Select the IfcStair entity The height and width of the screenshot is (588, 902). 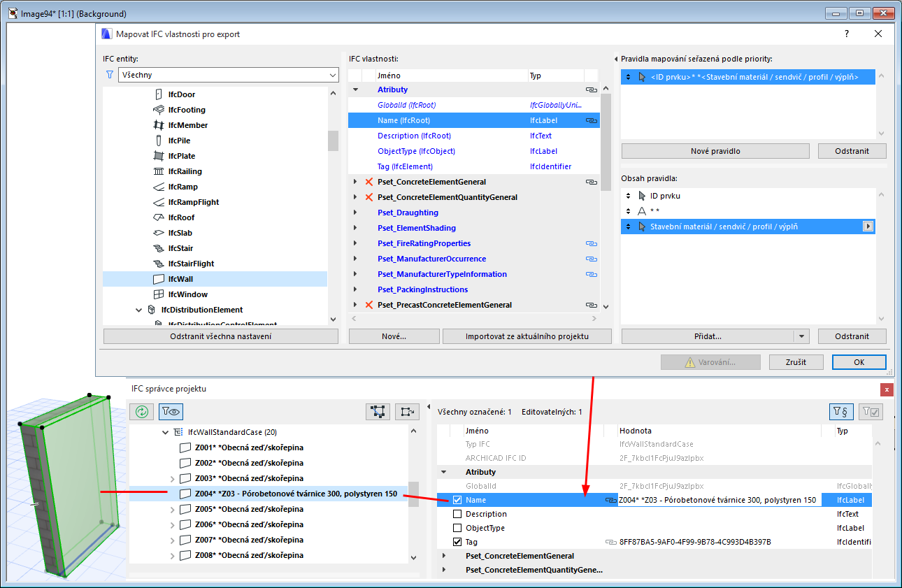pyautogui.click(x=215, y=248)
